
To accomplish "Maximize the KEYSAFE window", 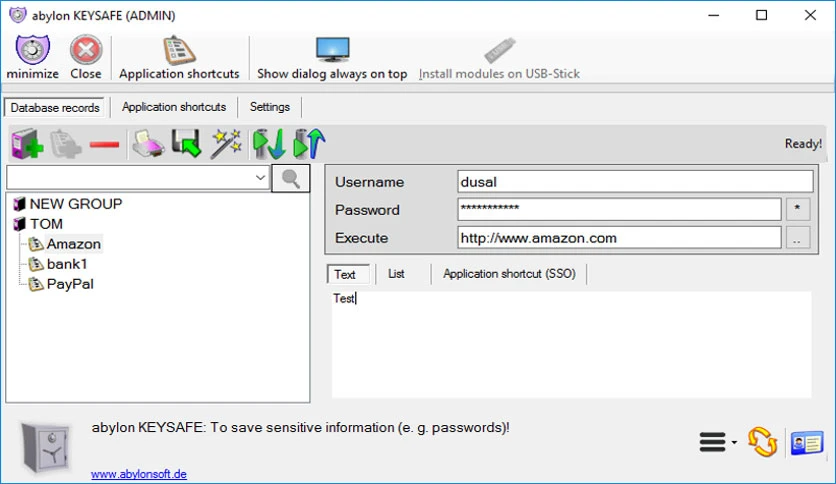I will point(761,15).
